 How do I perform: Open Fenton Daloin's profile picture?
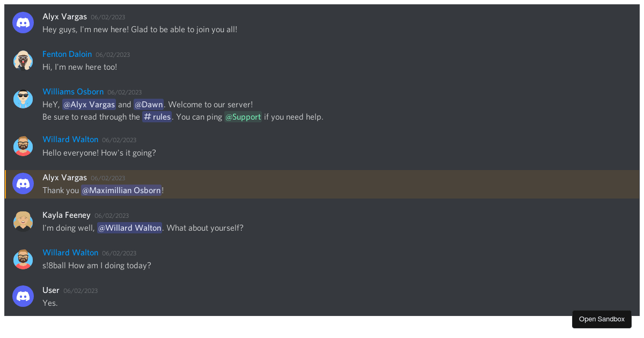pos(23,60)
